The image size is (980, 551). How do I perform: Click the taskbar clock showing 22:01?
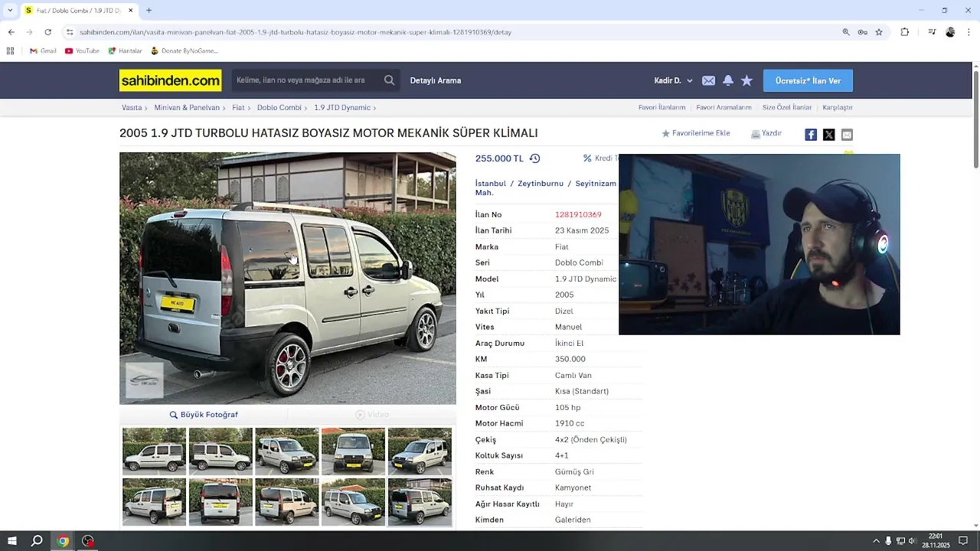[936, 541]
